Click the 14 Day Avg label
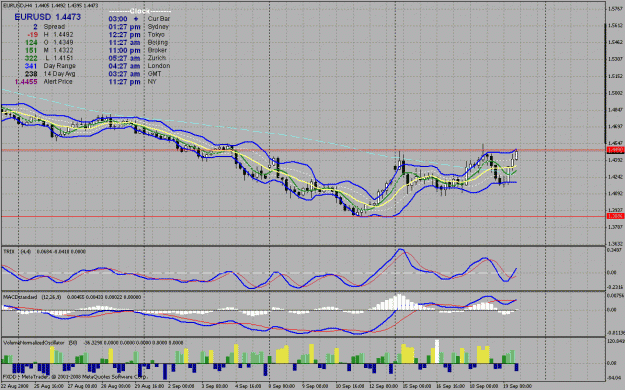The image size is (625, 390). [59, 74]
